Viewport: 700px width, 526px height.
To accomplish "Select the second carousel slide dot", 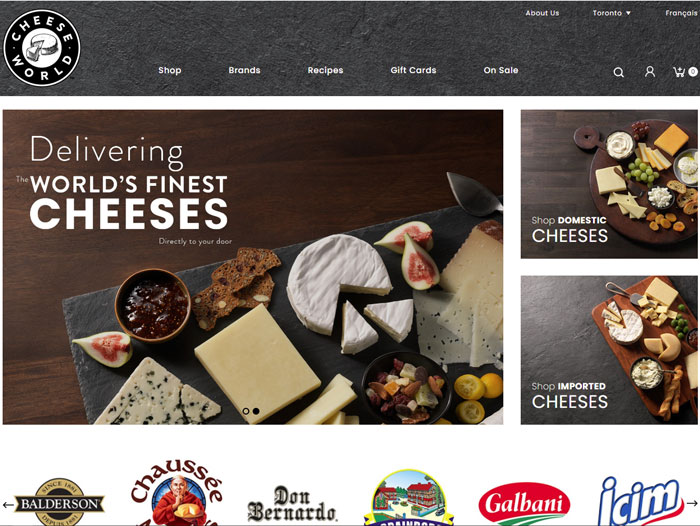I will [x=256, y=411].
